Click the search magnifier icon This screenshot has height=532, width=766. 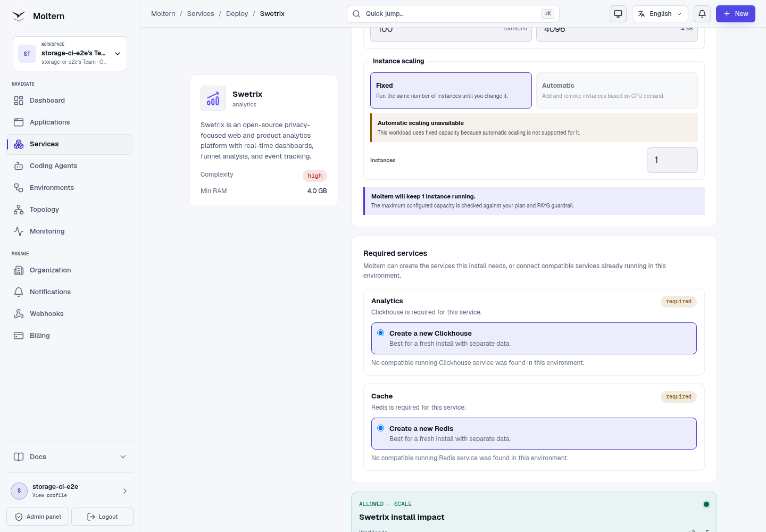click(356, 14)
